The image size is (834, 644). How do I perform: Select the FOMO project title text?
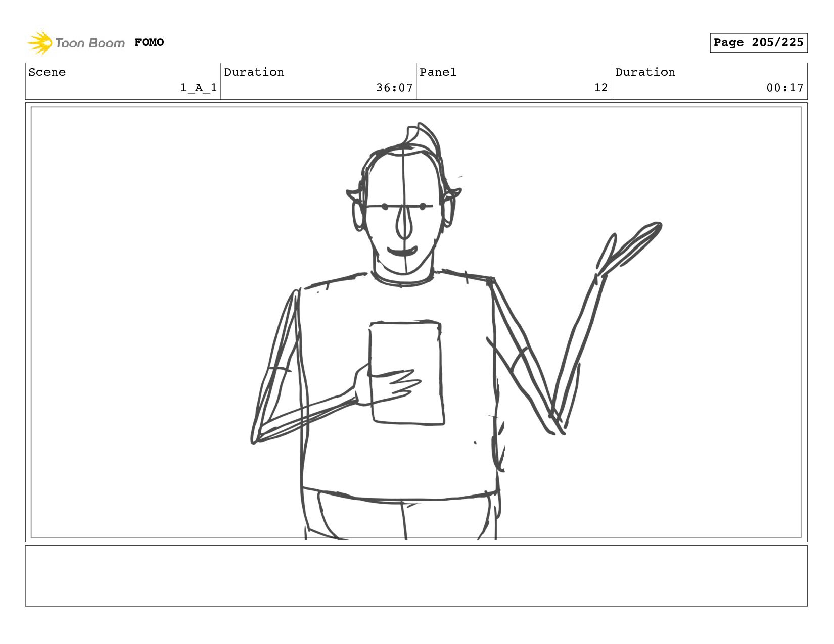tap(149, 42)
